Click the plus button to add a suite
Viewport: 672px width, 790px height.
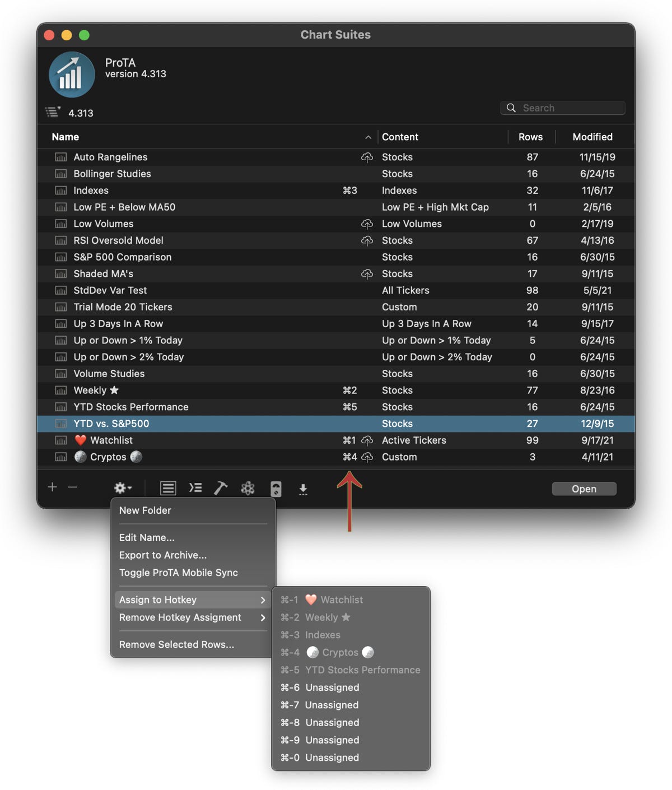(x=52, y=487)
